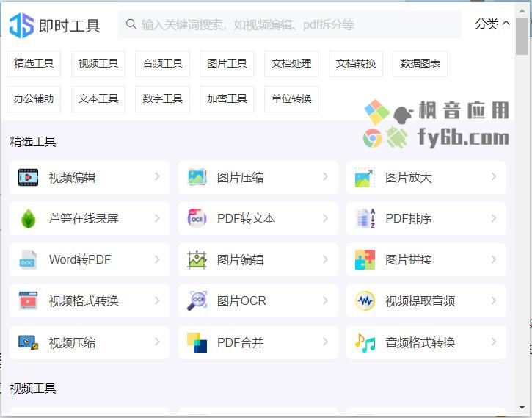The image size is (532, 418).
Task: Select the 办公辅助 category tab
Action: 34,99
